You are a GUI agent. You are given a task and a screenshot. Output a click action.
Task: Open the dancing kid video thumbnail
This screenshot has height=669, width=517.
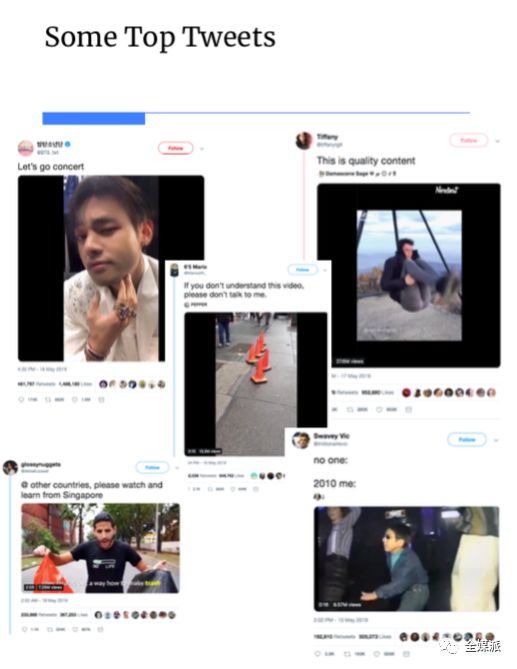tap(407, 558)
